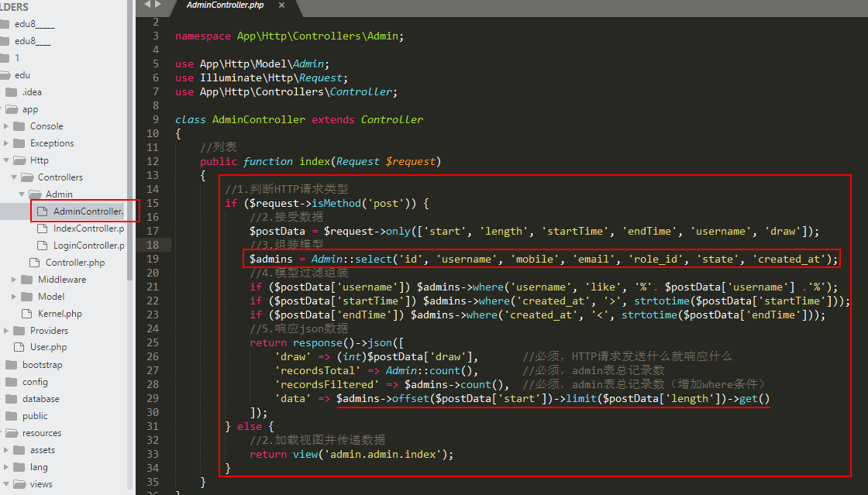Close the AdminController.php tab
Screen dimensions: 868x495
[281, 5]
